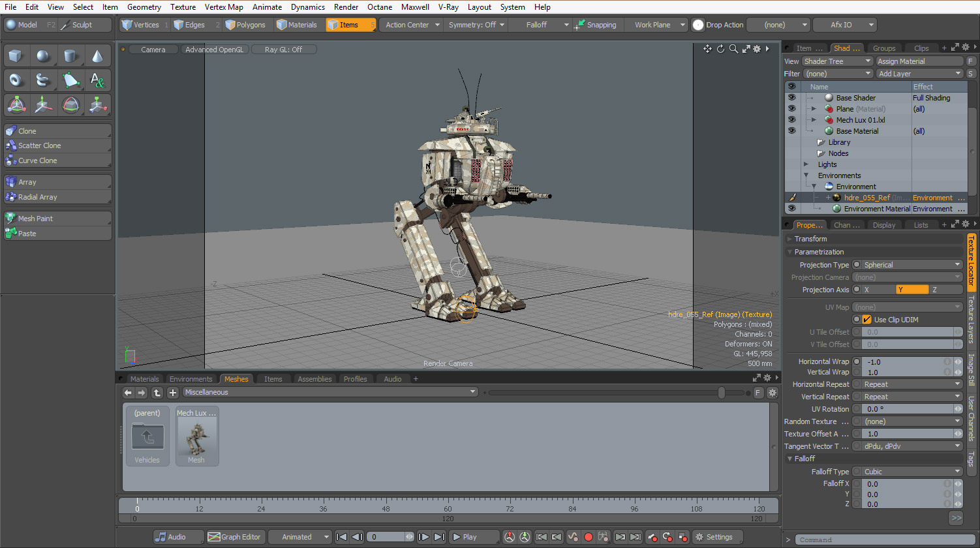Image resolution: width=980 pixels, height=548 pixels.
Task: Toggle visibility of Base Shader
Action: pyautogui.click(x=791, y=98)
